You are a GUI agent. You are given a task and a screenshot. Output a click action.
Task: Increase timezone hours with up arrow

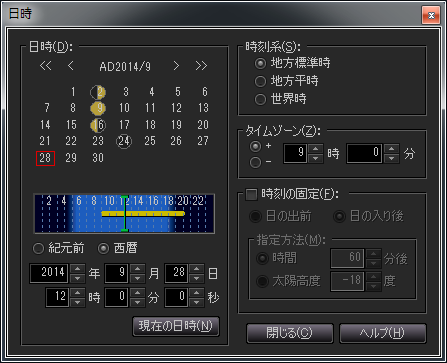[315, 149]
